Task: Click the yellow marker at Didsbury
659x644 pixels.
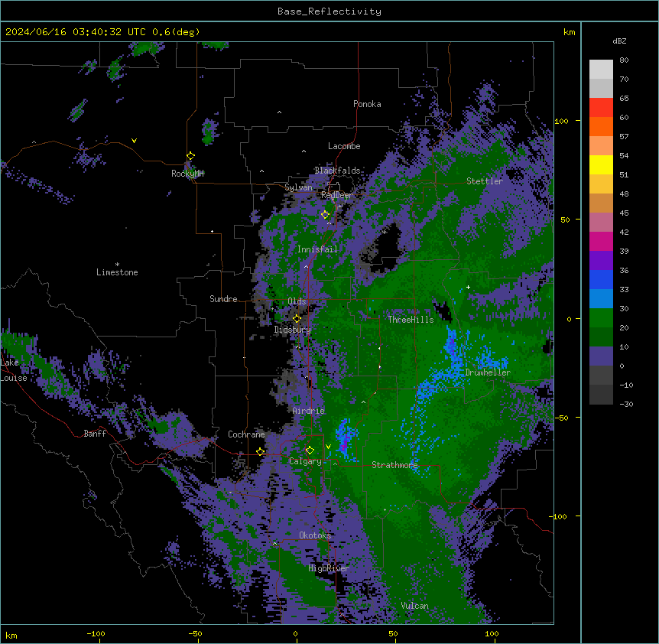Action: click(297, 319)
